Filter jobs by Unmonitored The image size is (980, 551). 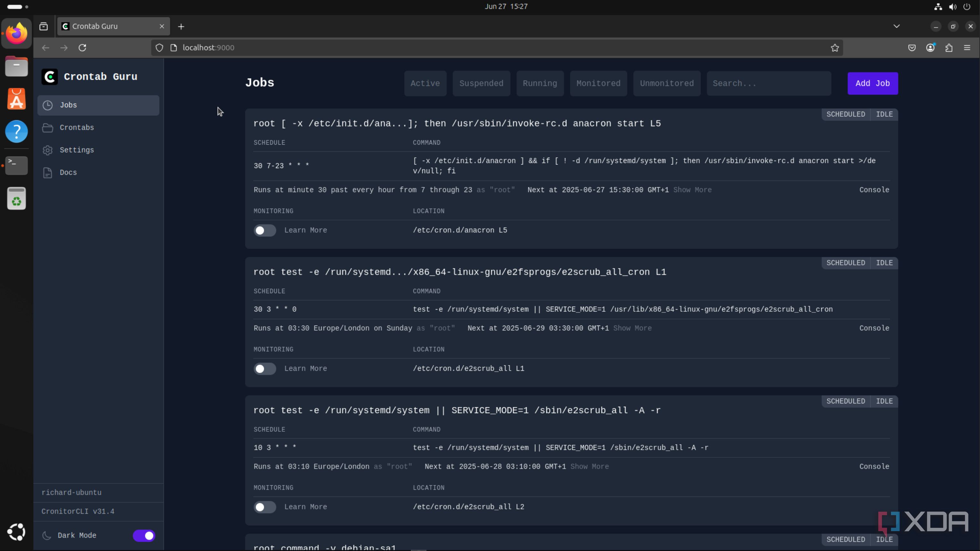666,83
